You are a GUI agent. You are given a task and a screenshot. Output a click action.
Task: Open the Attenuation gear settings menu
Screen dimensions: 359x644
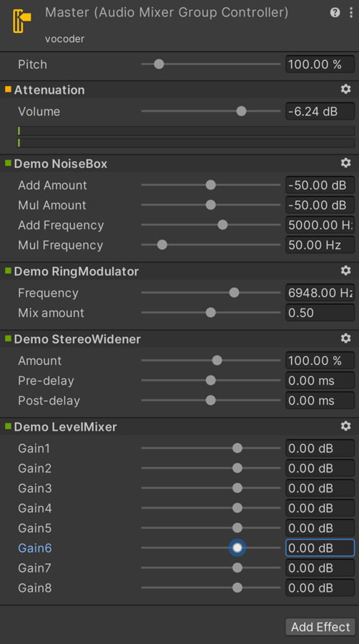click(346, 89)
